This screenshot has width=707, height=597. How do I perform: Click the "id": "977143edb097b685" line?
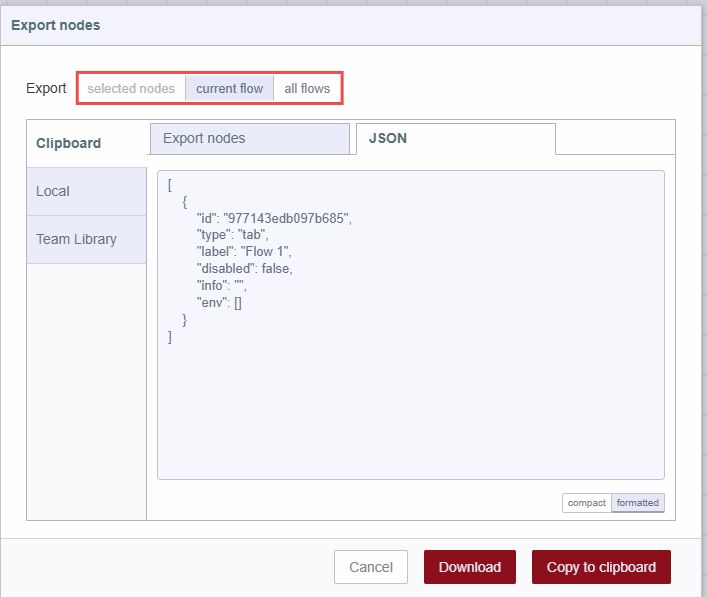274,218
